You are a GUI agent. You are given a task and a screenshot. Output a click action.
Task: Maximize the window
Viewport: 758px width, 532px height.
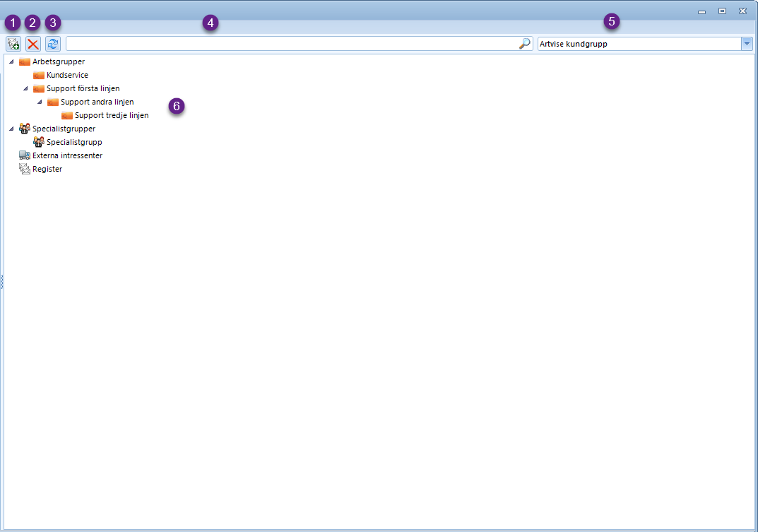pyautogui.click(x=722, y=11)
